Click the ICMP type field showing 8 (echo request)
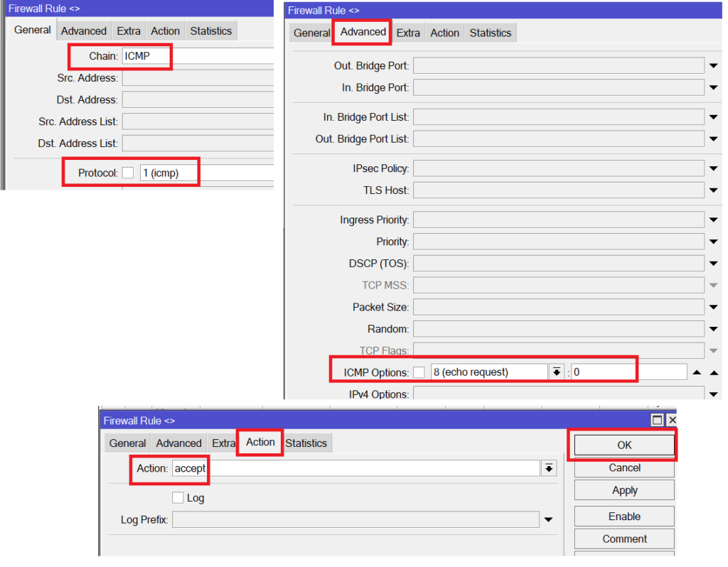 pos(489,372)
